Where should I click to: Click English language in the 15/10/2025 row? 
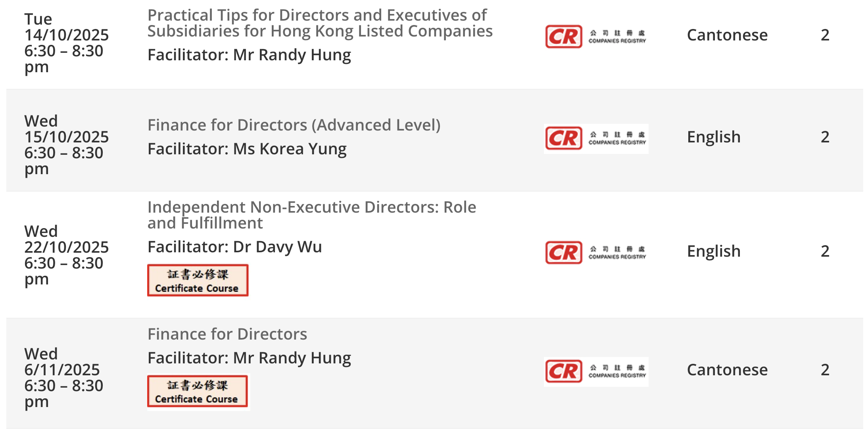pyautogui.click(x=714, y=137)
